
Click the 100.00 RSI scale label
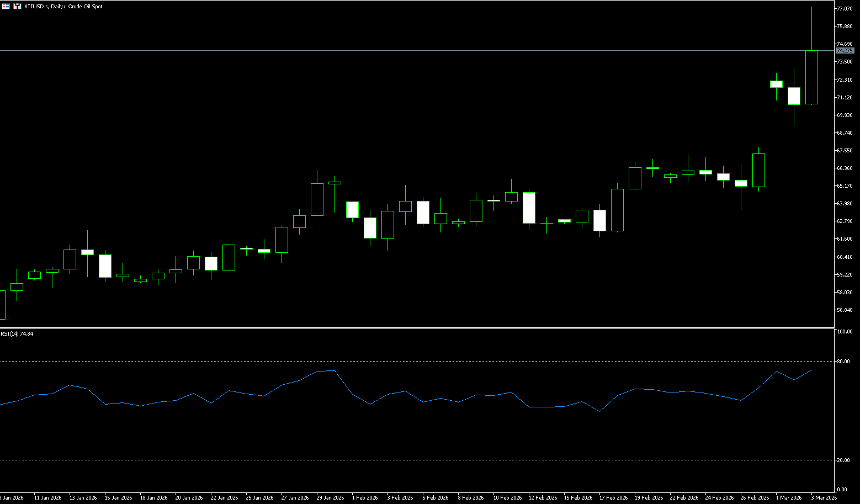pyautogui.click(x=844, y=332)
